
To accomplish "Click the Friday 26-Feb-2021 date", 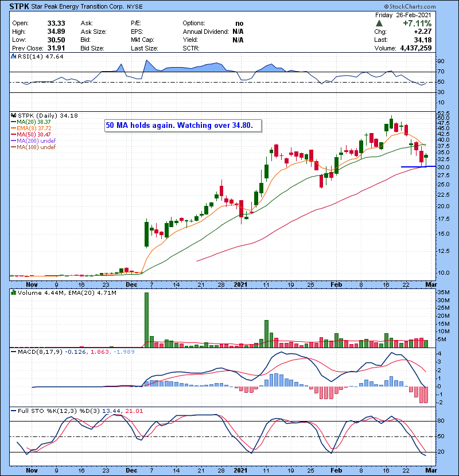I will (x=403, y=15).
